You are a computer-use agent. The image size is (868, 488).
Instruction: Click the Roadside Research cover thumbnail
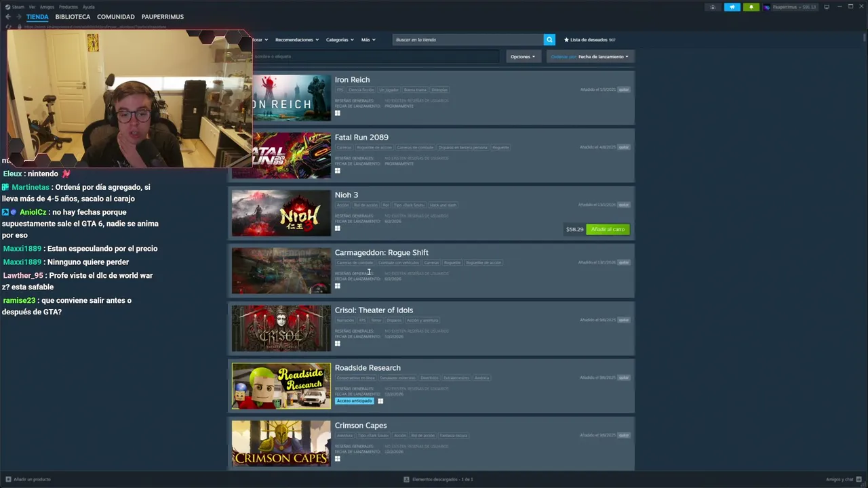pyautogui.click(x=281, y=386)
